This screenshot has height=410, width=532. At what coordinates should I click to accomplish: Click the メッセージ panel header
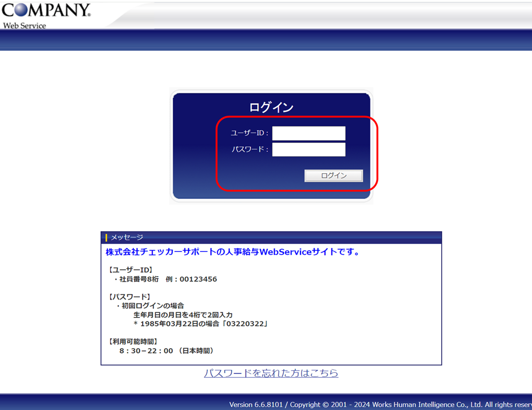click(271, 237)
